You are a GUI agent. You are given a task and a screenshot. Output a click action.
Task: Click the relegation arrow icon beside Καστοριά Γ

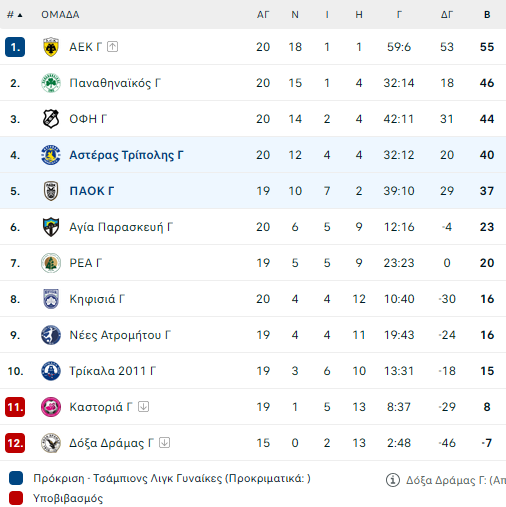(x=144, y=407)
